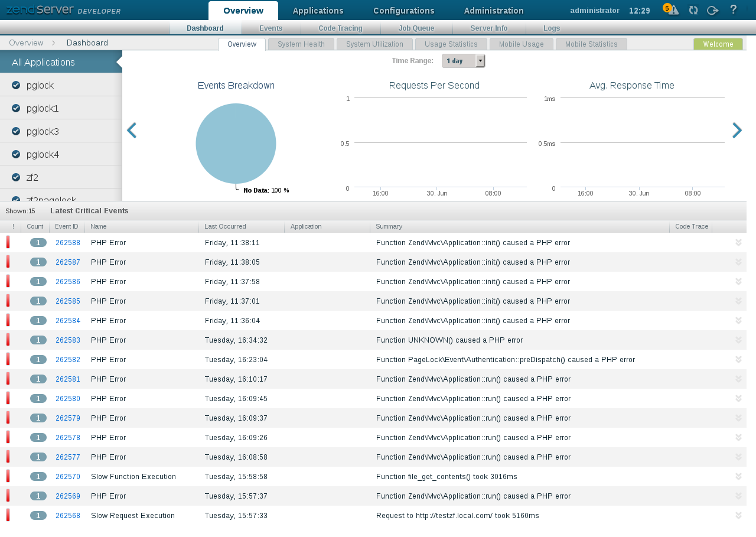The height and width of the screenshot is (537, 756).
Task: Open event 262587 link
Action: (x=67, y=262)
